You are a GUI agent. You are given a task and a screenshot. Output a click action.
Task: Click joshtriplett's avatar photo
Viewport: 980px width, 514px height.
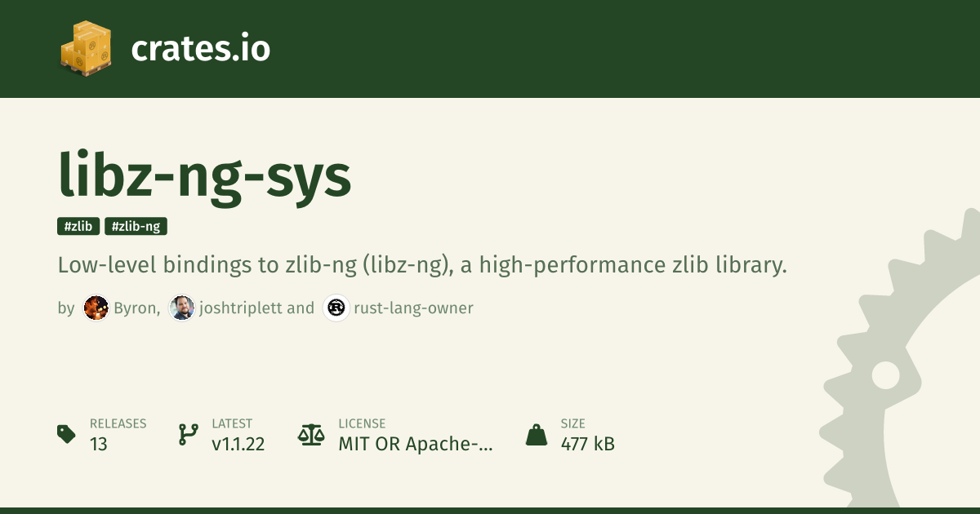(182, 308)
